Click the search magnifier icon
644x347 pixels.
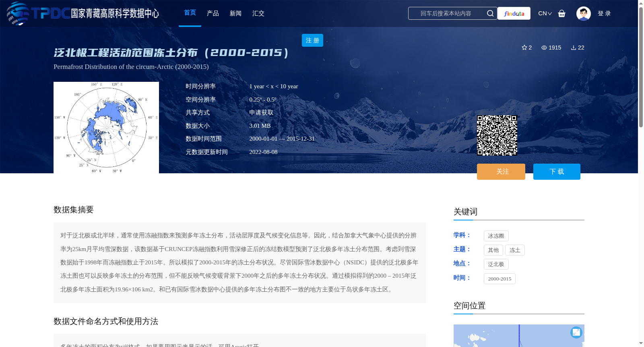tap(490, 13)
